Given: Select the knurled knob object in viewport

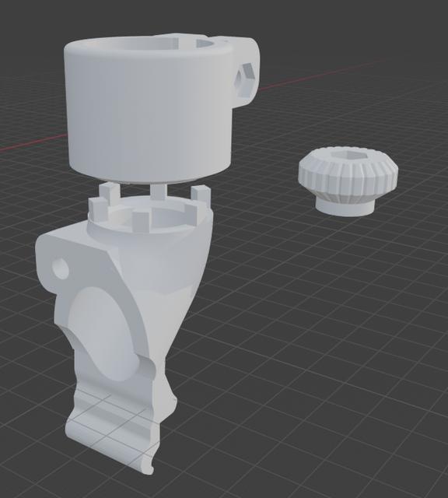Looking at the screenshot, I should coord(348,181).
